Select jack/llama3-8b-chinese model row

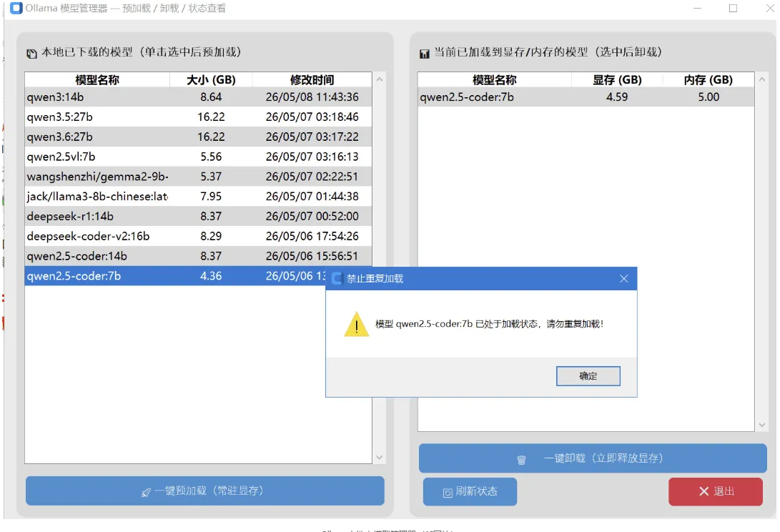click(x=198, y=197)
